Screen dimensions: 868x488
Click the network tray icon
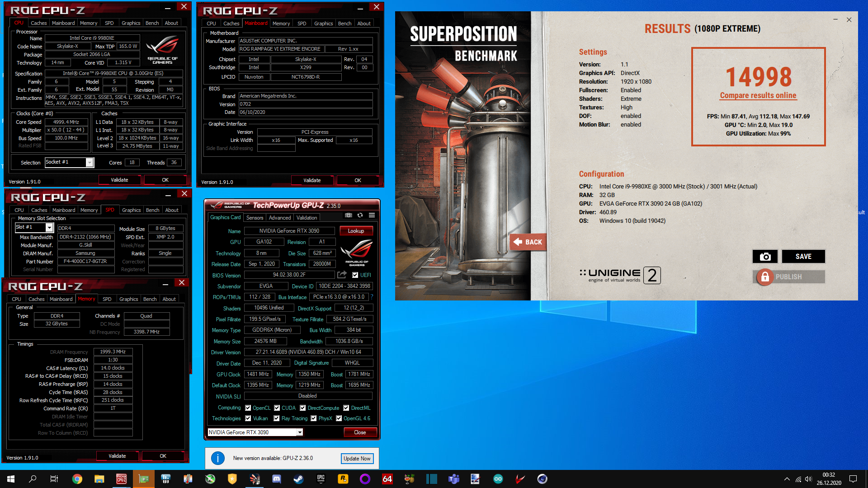point(798,479)
